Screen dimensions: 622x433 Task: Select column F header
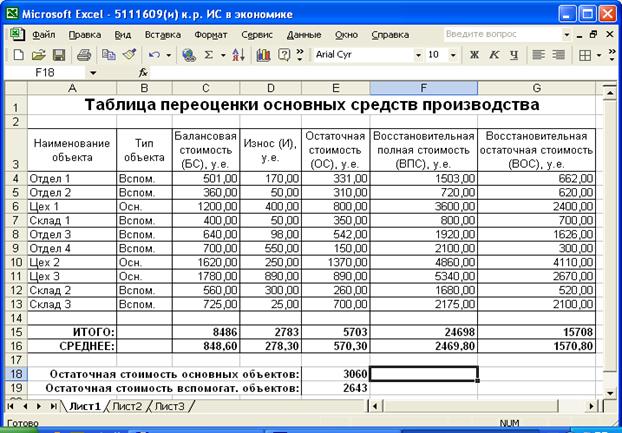[424, 88]
